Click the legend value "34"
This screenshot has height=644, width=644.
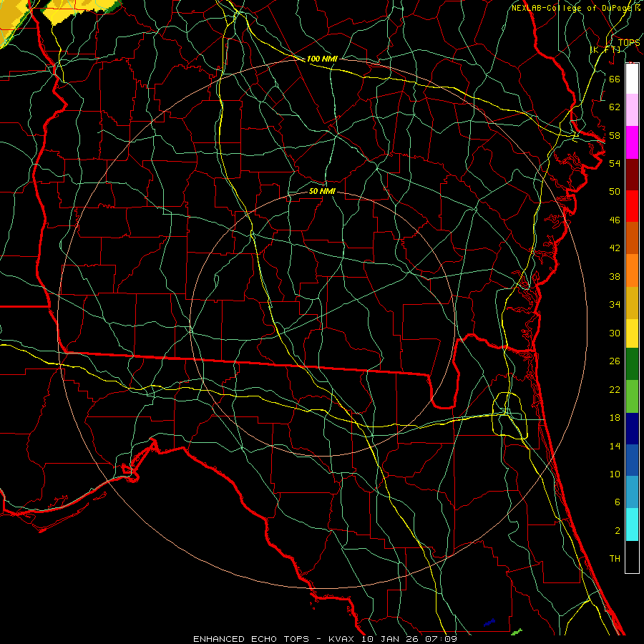(x=615, y=304)
